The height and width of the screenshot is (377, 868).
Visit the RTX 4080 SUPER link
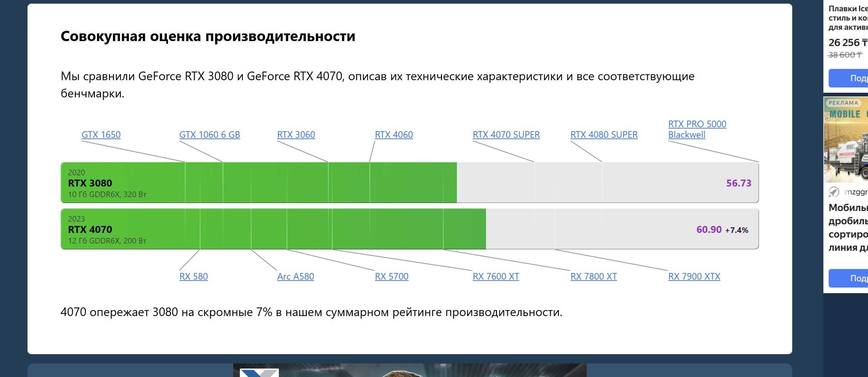(604, 135)
